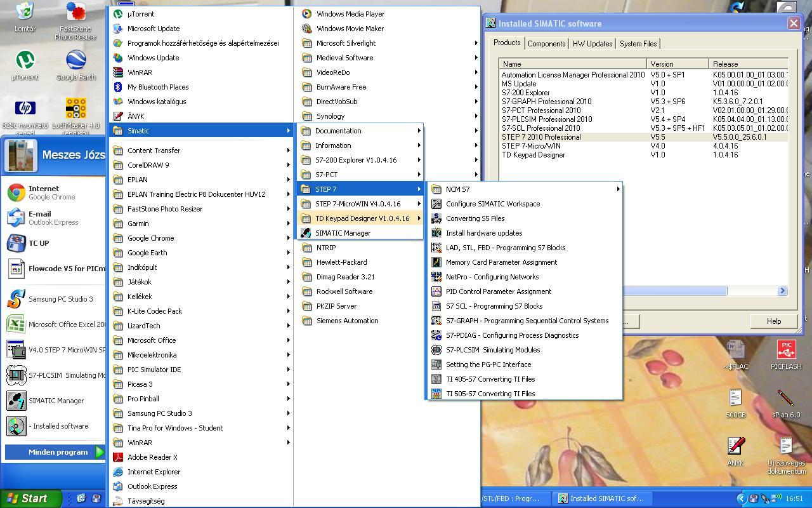Image resolution: width=812 pixels, height=508 pixels.
Task: Open Windows Media Player icon
Action: [306, 14]
